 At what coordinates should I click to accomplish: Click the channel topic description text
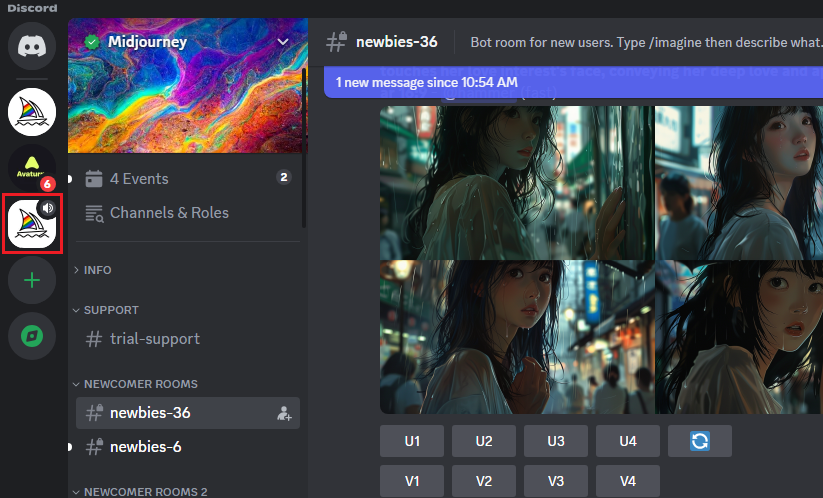coord(647,42)
